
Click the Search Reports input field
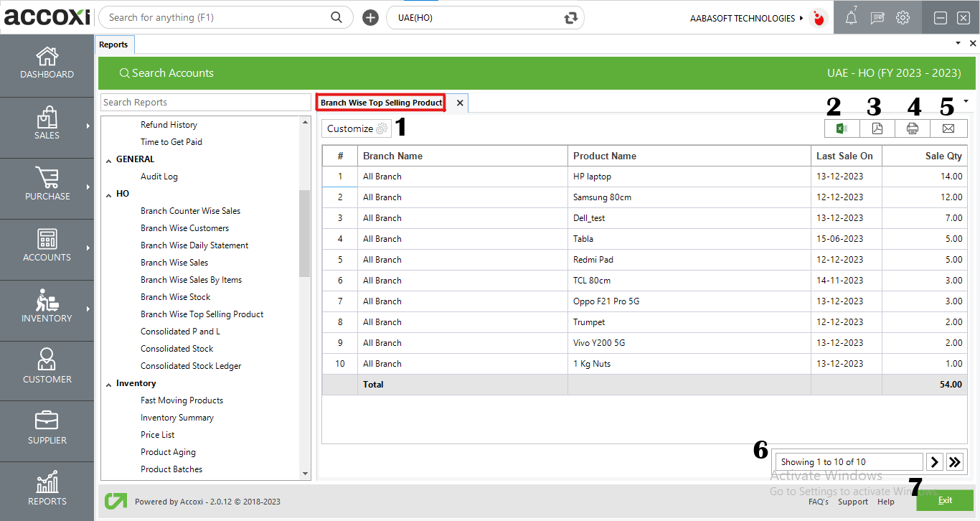point(205,103)
